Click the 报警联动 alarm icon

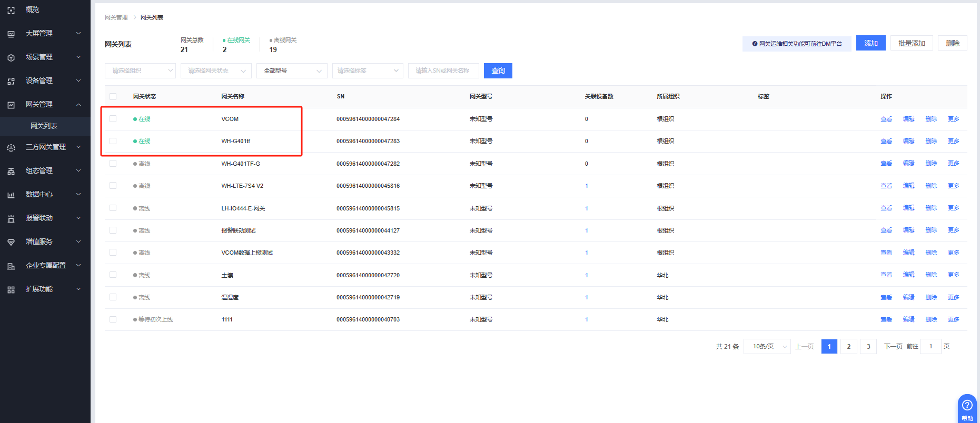coord(11,218)
